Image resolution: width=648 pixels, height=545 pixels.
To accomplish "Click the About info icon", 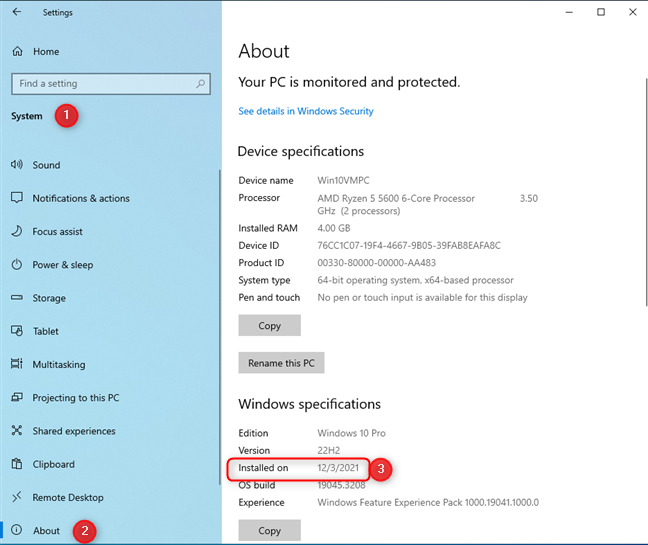I will pyautogui.click(x=17, y=530).
